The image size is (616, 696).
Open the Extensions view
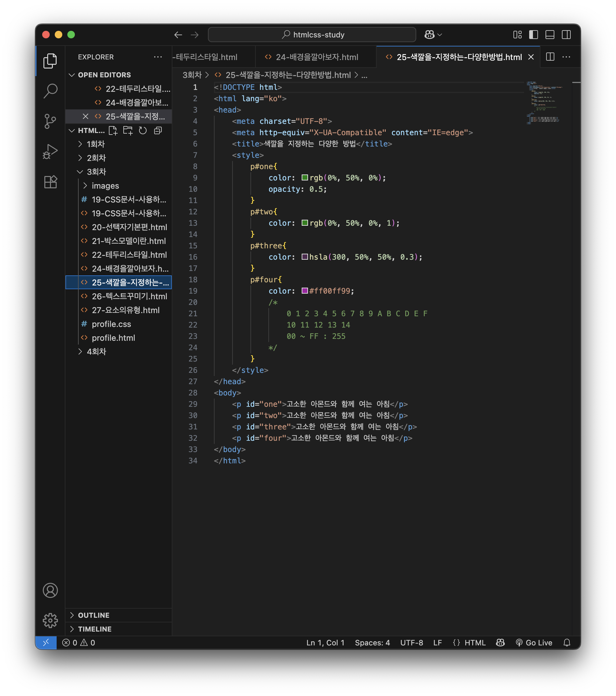50,182
